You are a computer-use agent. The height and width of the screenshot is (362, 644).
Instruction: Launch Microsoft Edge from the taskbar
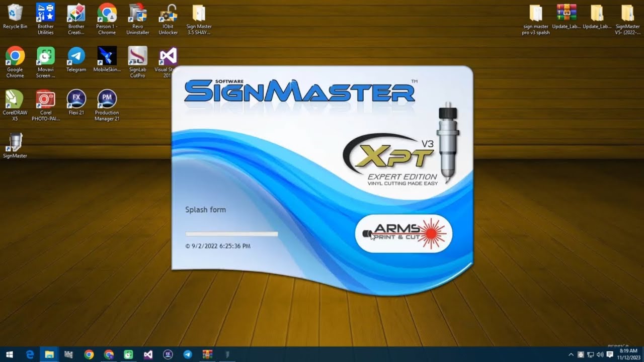click(x=30, y=354)
